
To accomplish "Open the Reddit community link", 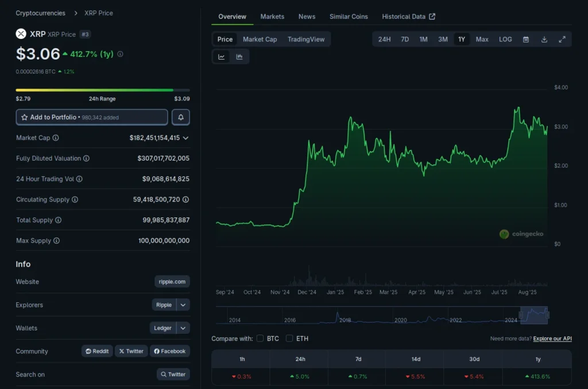I will [97, 351].
